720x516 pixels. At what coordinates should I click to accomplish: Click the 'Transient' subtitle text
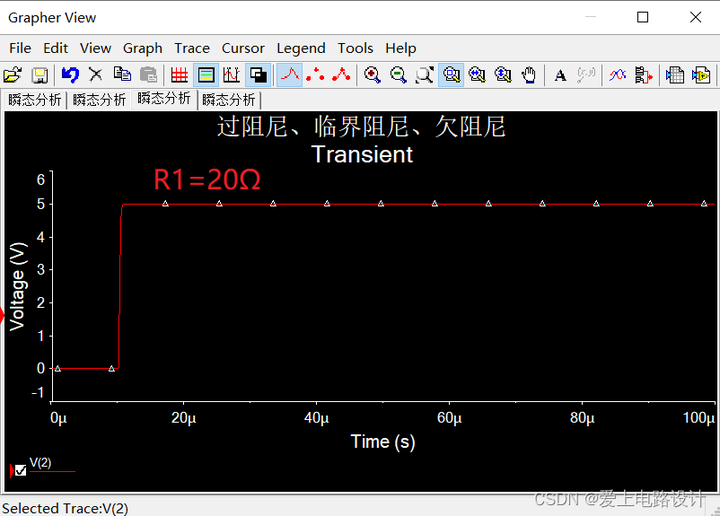[362, 154]
